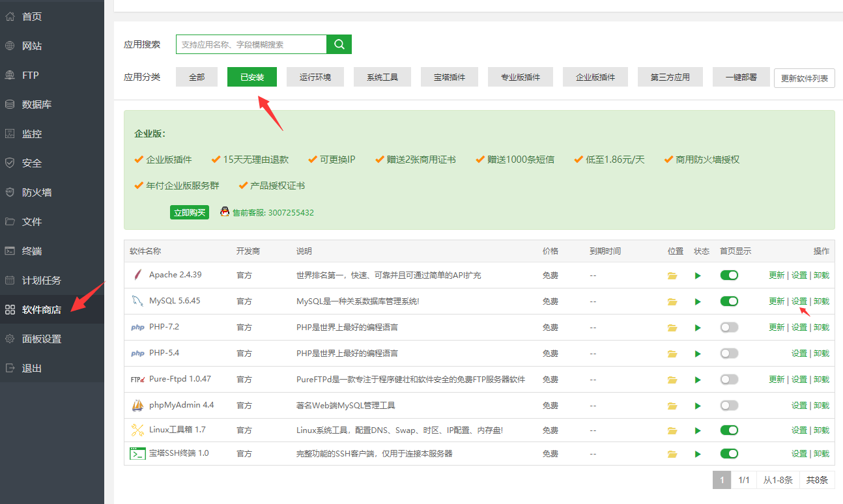Click the Pure-Ftpd FTP logo icon

pyautogui.click(x=137, y=379)
